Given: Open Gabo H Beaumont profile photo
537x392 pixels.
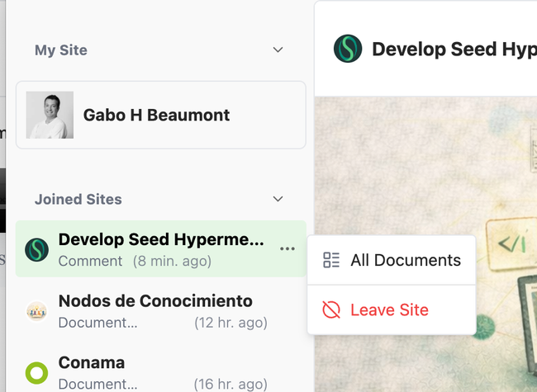Looking at the screenshot, I should [50, 115].
